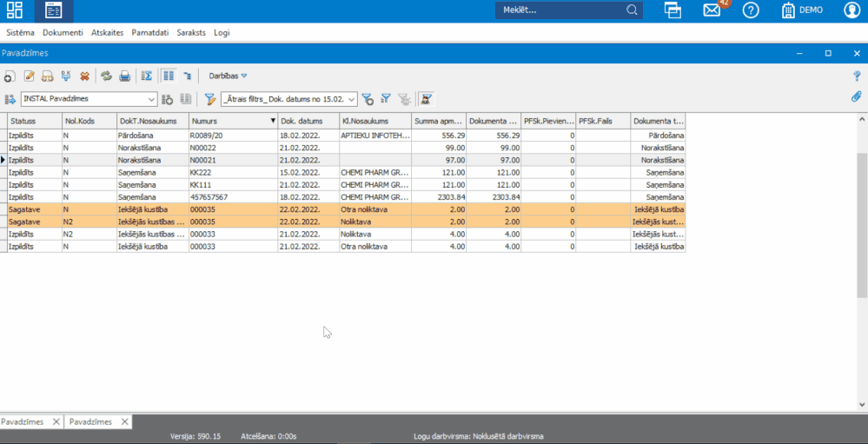Click the sigma totals icon

pos(147,76)
